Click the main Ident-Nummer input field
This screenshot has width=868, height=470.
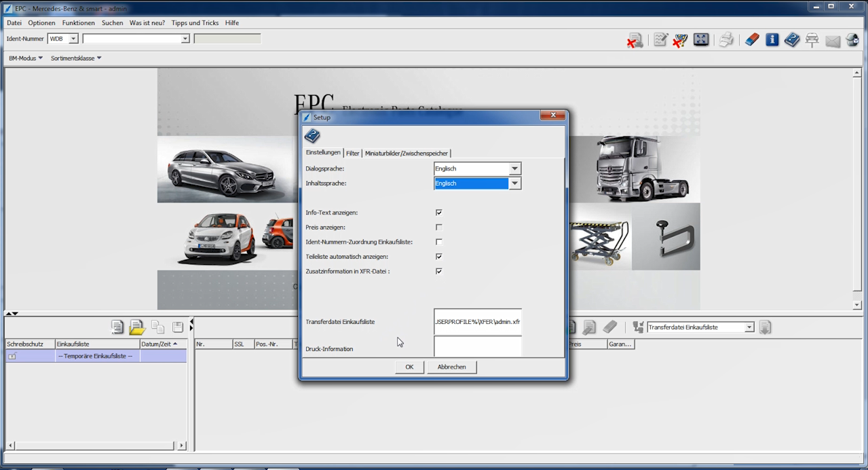(x=136, y=39)
